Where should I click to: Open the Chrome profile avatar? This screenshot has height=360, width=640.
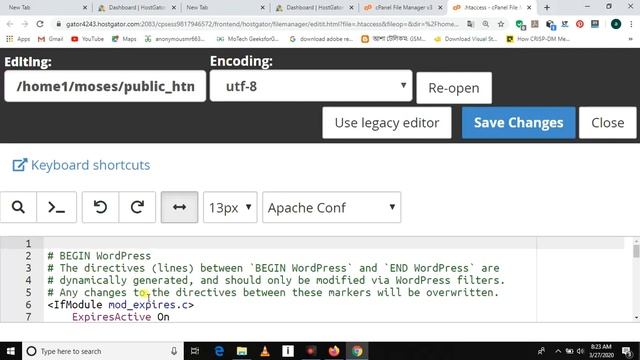(x=616, y=24)
